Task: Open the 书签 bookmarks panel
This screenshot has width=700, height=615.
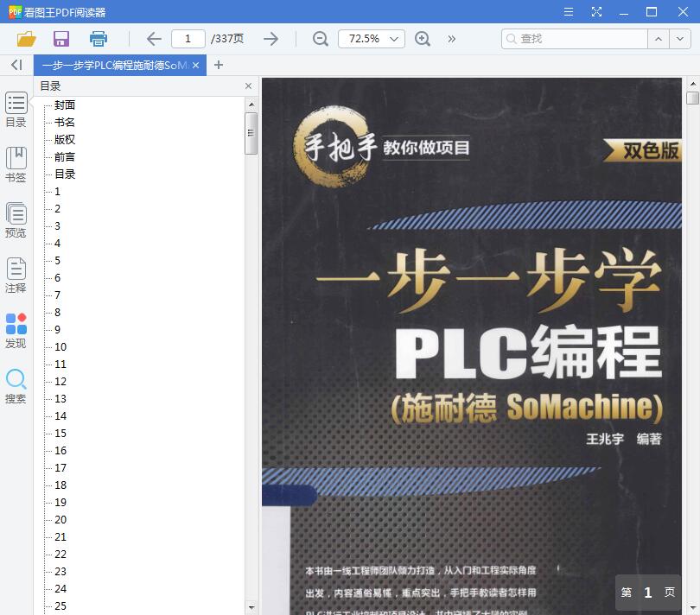Action: [16, 165]
